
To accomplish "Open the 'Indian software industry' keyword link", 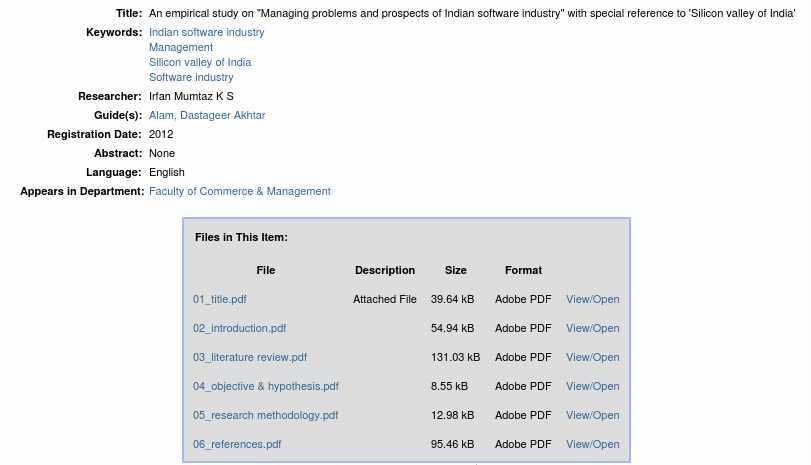I will coord(206,32).
